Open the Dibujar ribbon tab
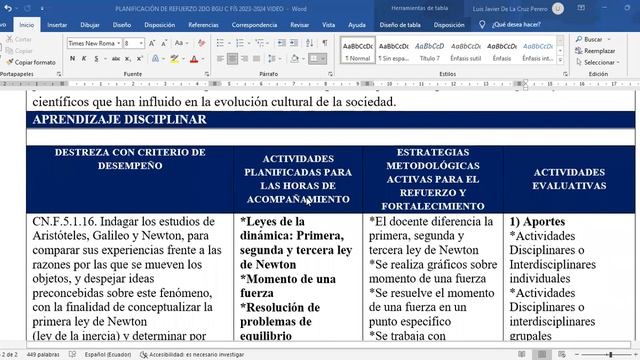 [x=90, y=25]
